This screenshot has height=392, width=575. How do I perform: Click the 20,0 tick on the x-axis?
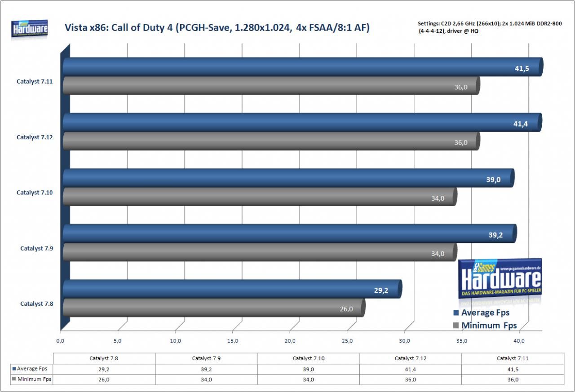click(x=290, y=341)
